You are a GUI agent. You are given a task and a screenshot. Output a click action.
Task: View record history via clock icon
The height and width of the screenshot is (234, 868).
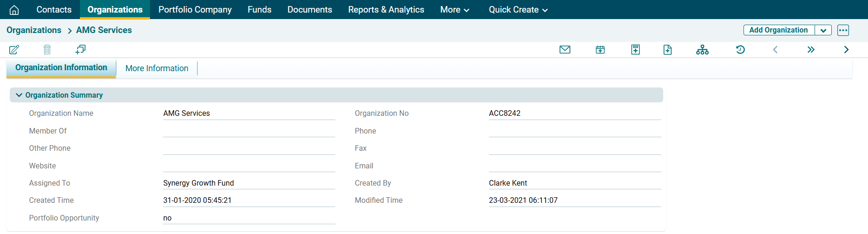point(740,50)
